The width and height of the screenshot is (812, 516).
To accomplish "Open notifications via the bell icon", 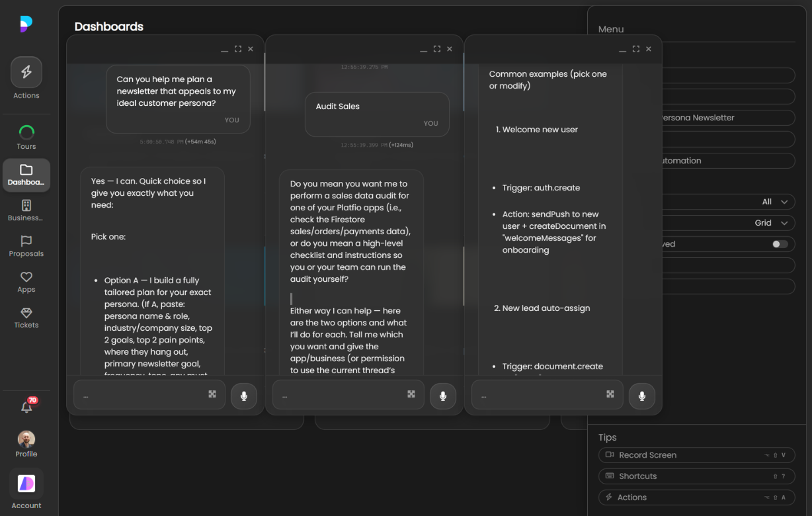I will [26, 407].
